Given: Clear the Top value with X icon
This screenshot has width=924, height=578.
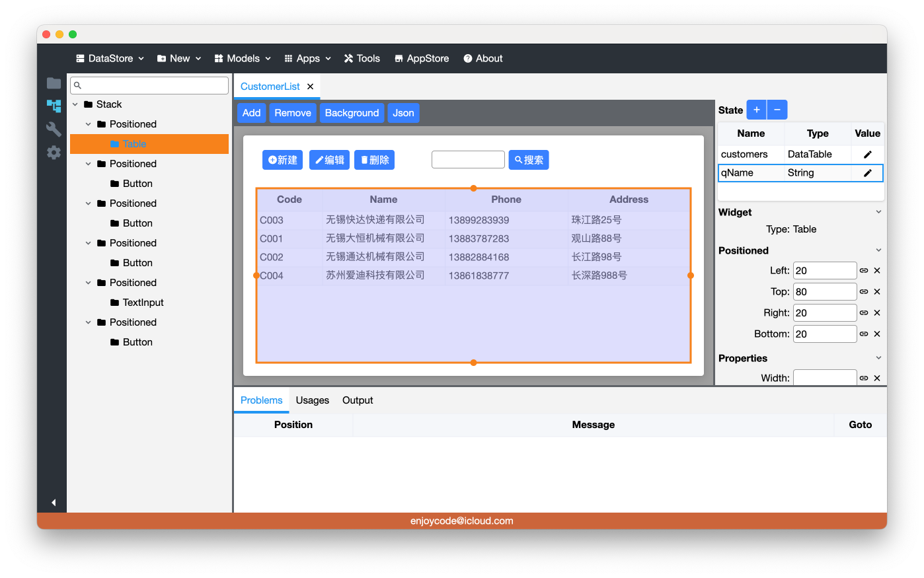Looking at the screenshot, I should 877,292.
